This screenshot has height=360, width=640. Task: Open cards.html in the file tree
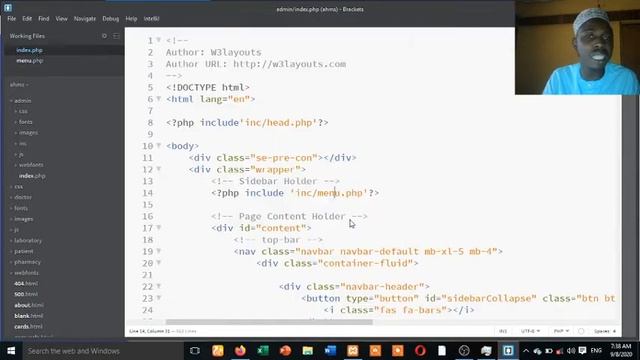28,327
